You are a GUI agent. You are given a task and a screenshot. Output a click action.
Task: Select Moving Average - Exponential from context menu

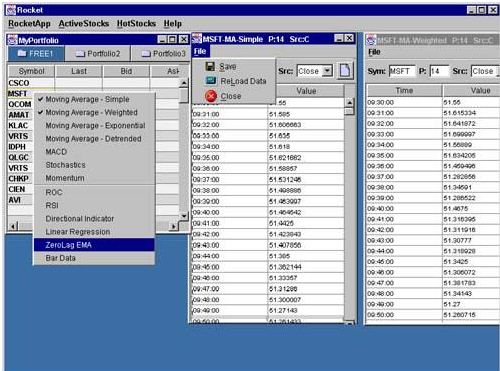[94, 125]
